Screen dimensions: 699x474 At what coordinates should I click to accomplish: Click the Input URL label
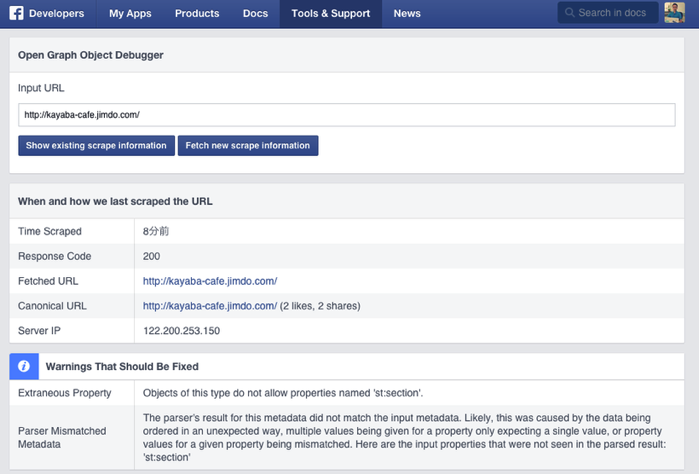pyautogui.click(x=41, y=88)
